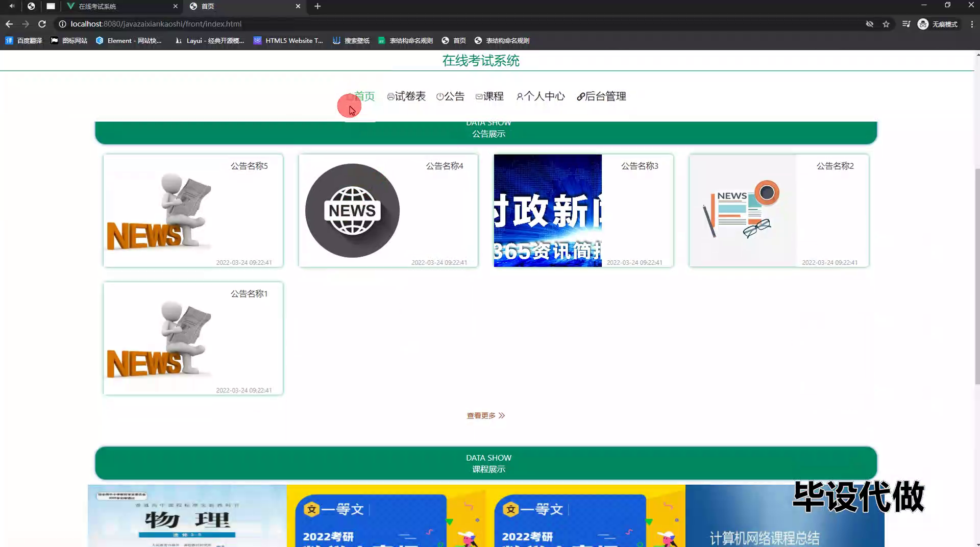Viewport: 980px width, 547px height.
Task: Open a new browser tab
Action: tap(317, 6)
